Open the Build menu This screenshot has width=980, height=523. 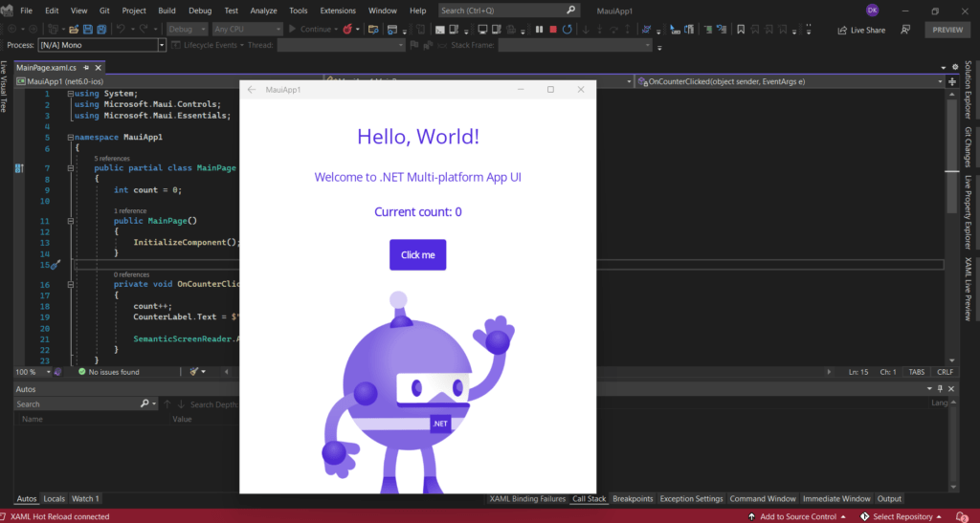(x=167, y=11)
